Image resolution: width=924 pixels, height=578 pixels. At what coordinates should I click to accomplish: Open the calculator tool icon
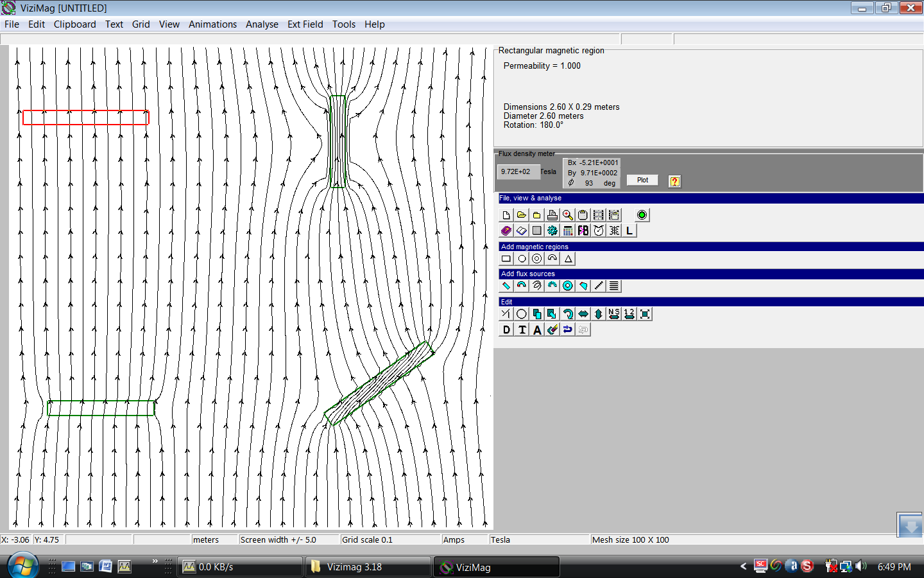568,231
